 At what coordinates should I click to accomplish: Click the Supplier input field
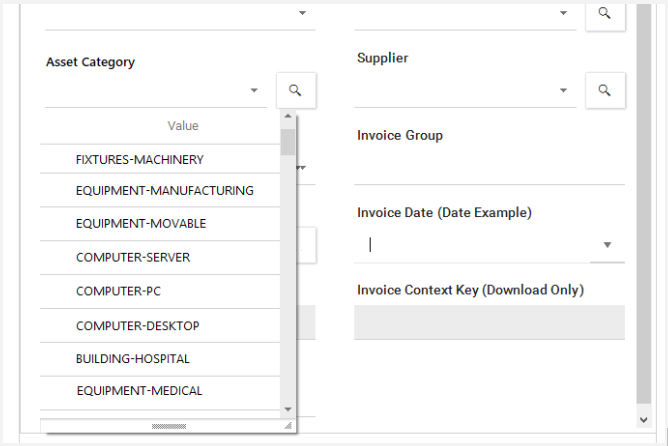tap(465, 90)
